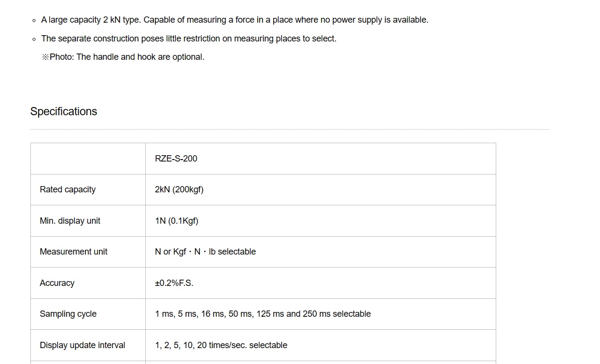Image resolution: width=600 pixels, height=364 pixels.
Task: Select the Accuracy row label
Action: pyautogui.click(x=57, y=283)
